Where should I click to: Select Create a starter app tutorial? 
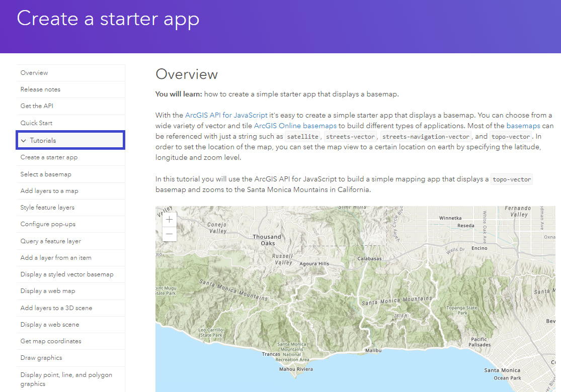point(49,157)
